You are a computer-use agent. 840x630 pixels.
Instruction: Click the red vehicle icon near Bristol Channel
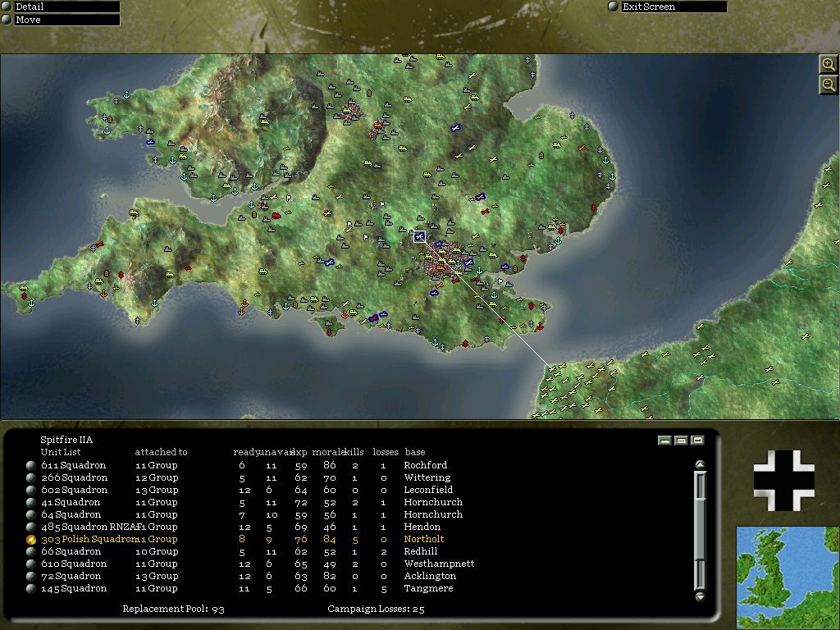(276, 216)
